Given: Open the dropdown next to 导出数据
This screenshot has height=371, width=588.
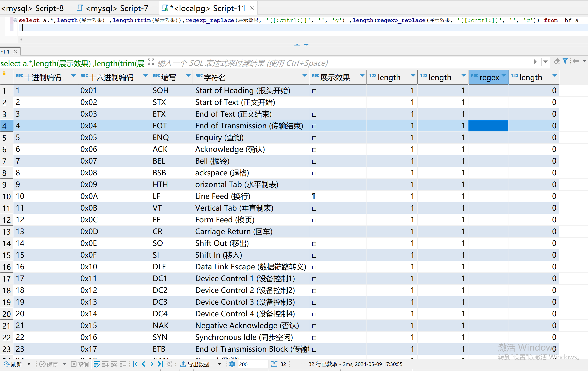Looking at the screenshot, I should click(220, 364).
